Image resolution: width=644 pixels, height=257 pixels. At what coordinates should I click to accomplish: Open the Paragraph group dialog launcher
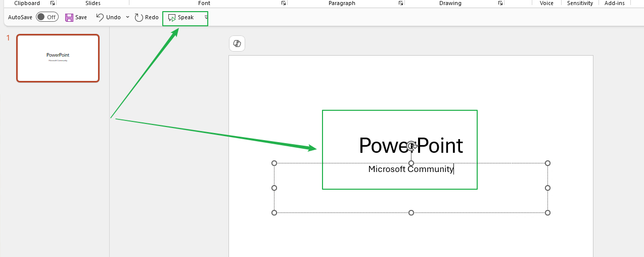click(401, 3)
